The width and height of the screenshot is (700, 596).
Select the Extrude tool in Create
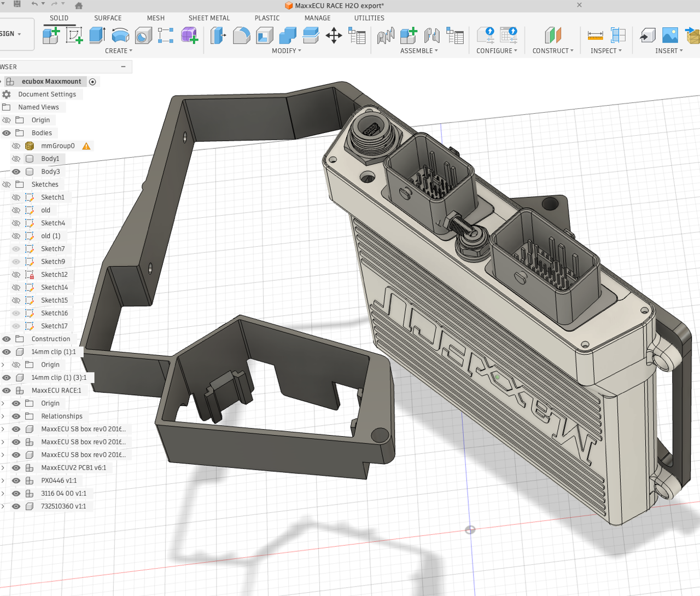tap(97, 36)
